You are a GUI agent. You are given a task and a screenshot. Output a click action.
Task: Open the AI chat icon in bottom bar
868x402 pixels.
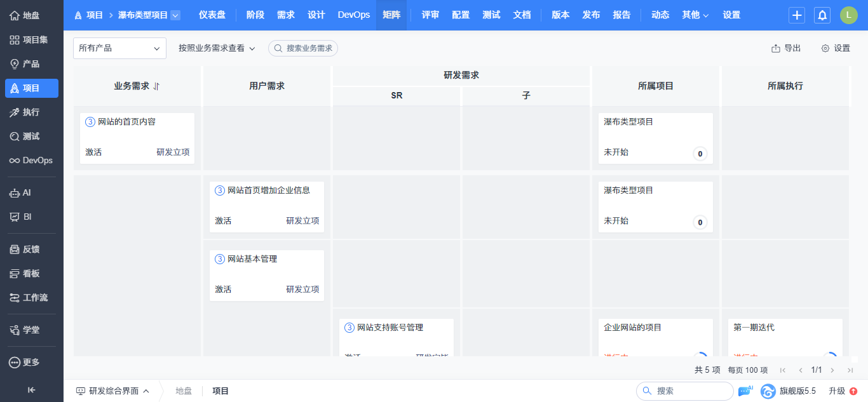(x=745, y=391)
